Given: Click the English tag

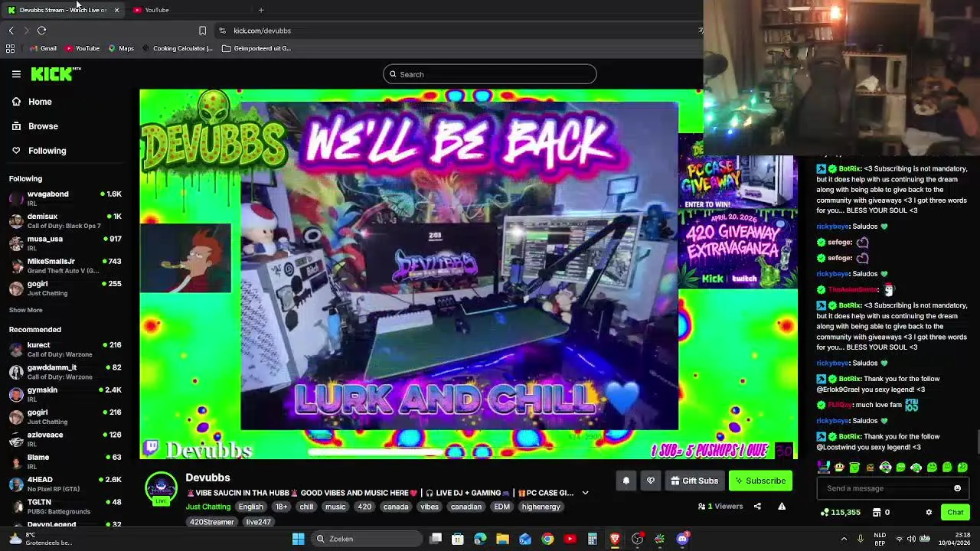Looking at the screenshot, I should tap(250, 507).
